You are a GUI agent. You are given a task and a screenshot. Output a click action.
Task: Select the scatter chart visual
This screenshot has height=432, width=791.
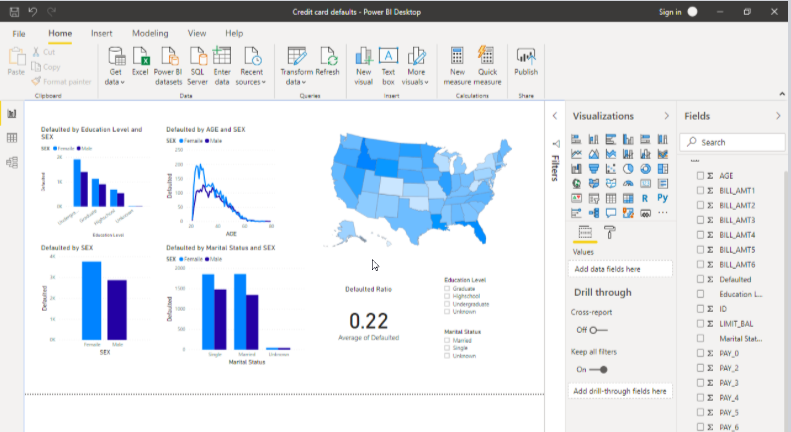[x=611, y=169]
